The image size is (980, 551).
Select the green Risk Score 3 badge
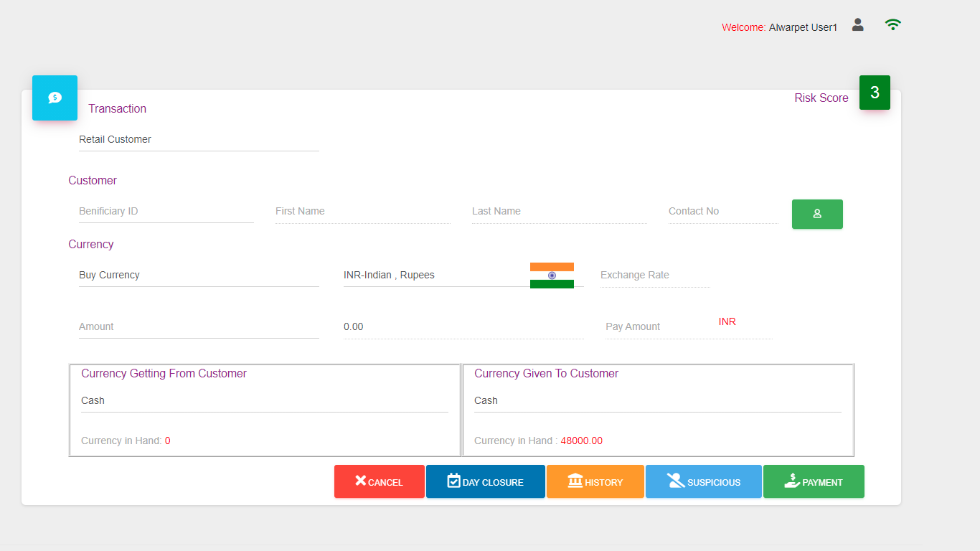(x=875, y=93)
